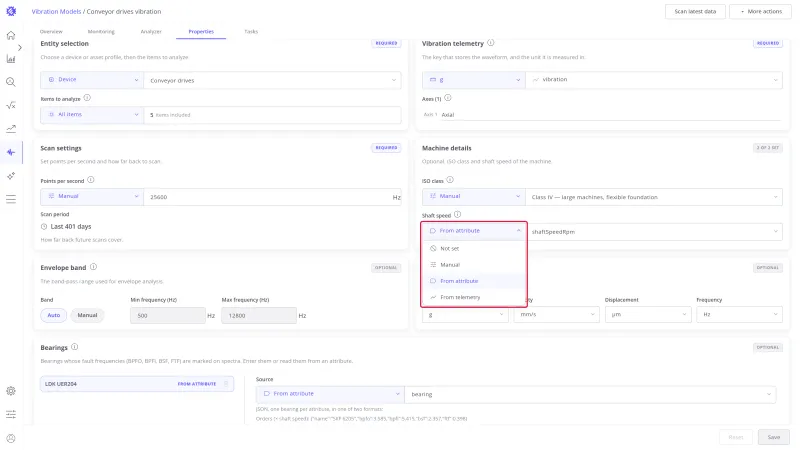
Task: Click the Min frequency 500 field
Action: tap(168, 316)
